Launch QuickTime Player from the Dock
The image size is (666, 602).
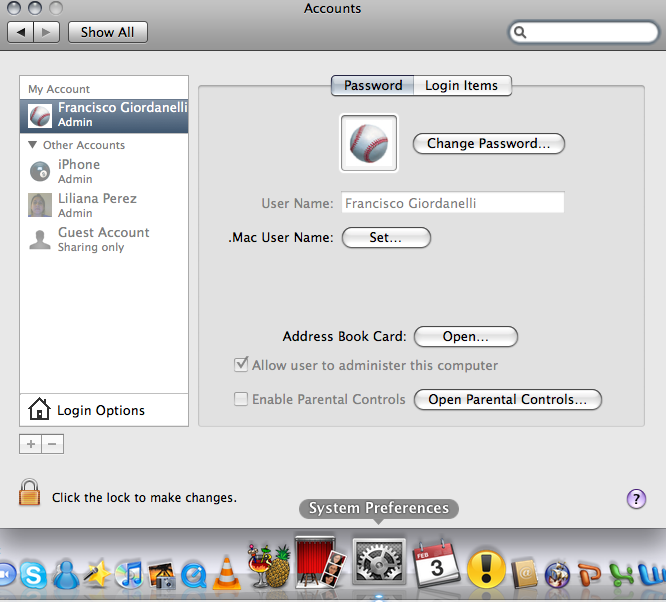coord(194,575)
